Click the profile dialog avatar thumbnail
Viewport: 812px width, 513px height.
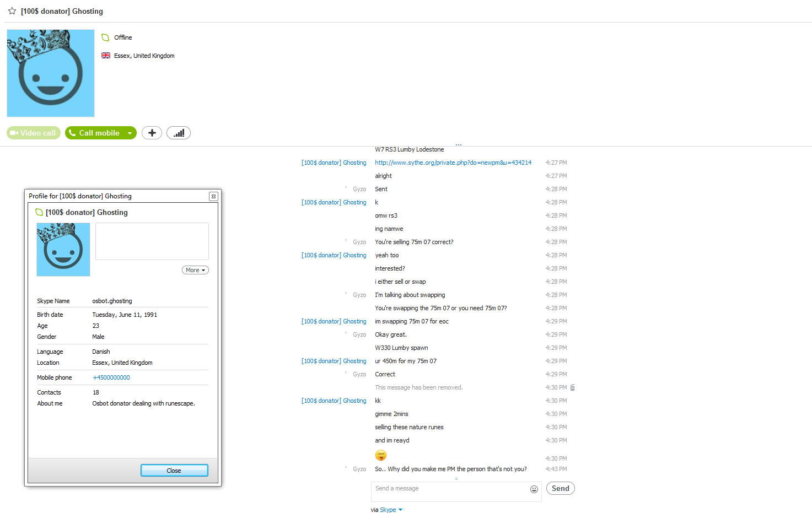63,250
